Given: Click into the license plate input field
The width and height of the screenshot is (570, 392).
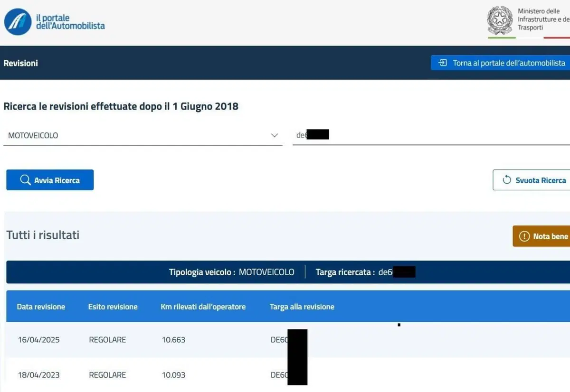Looking at the screenshot, I should 431,136.
